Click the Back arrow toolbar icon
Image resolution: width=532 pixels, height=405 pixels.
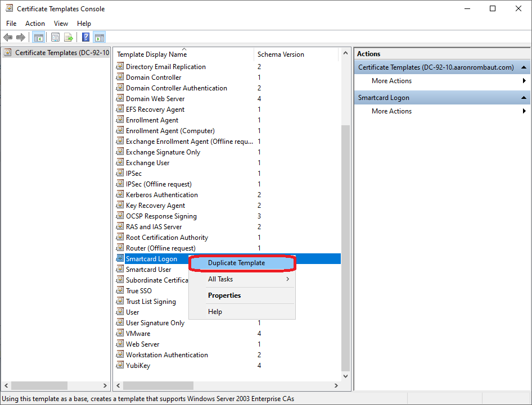(8, 38)
